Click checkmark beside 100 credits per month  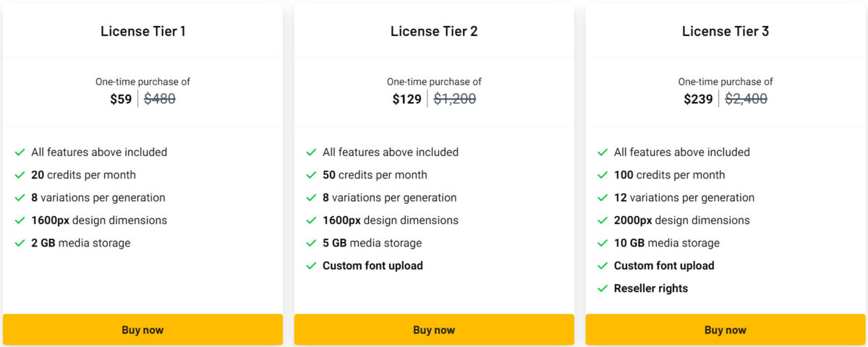tap(603, 175)
